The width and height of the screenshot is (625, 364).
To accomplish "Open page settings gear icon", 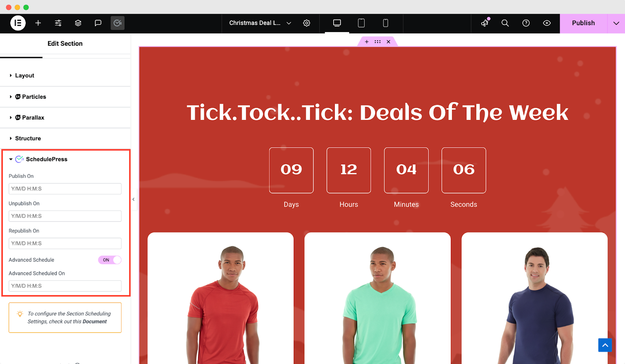I will [x=307, y=23].
